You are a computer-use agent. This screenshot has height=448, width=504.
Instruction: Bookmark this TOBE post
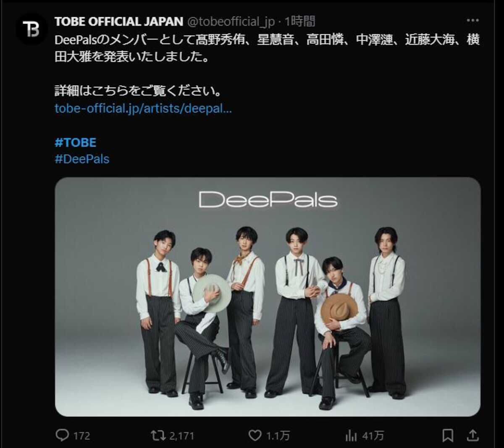[x=448, y=435]
